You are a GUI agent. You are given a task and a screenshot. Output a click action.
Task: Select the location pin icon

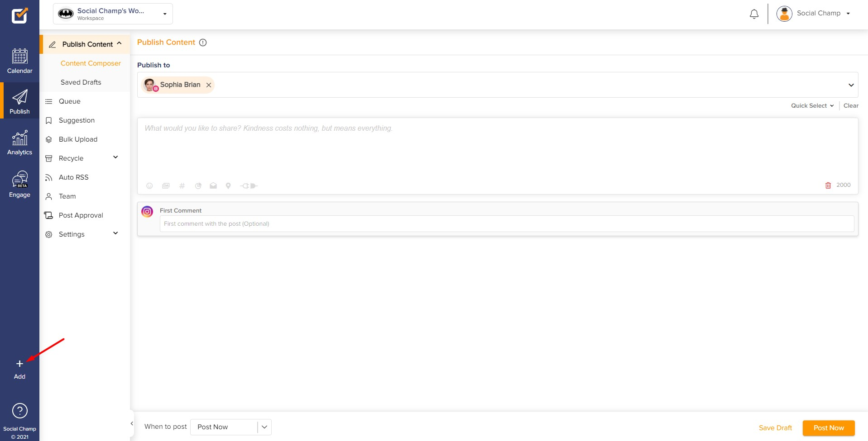pos(228,185)
